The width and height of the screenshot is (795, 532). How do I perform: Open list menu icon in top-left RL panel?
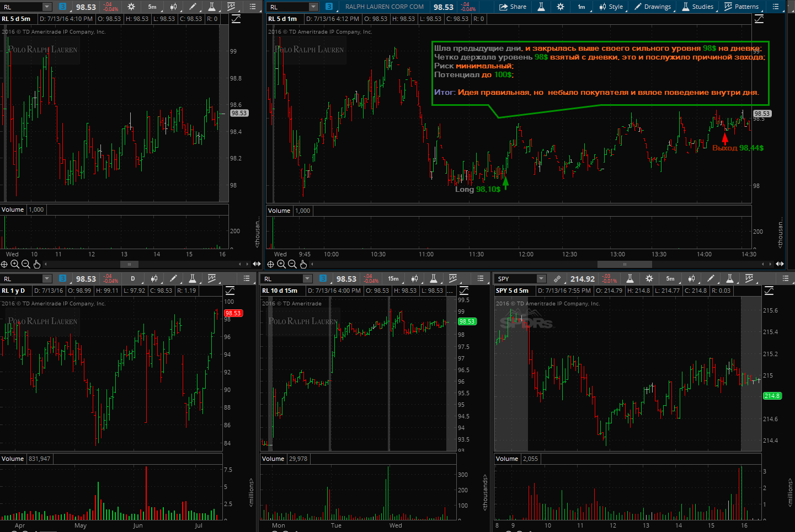[252, 7]
